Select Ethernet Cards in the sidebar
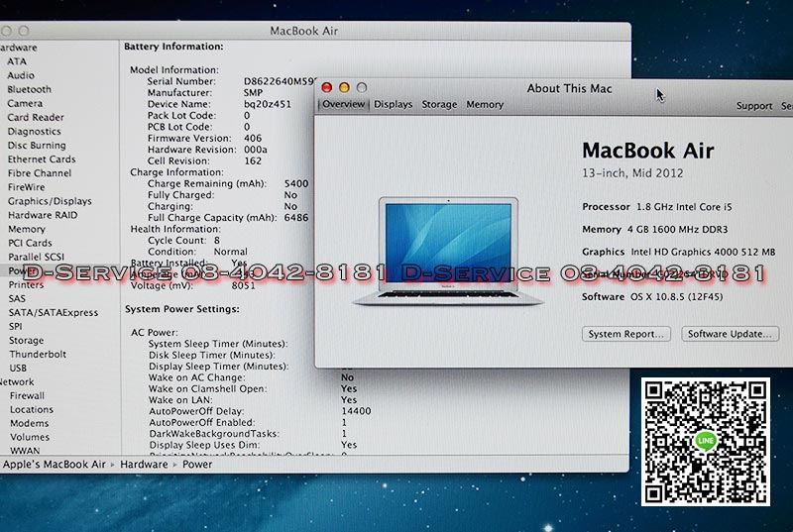Screen dimensions: 793x532 click(x=42, y=160)
